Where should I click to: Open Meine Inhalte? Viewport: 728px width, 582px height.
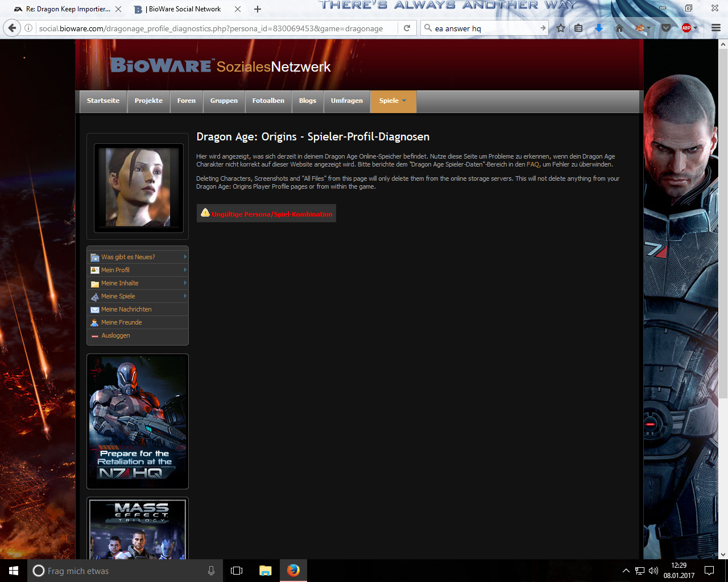[120, 283]
